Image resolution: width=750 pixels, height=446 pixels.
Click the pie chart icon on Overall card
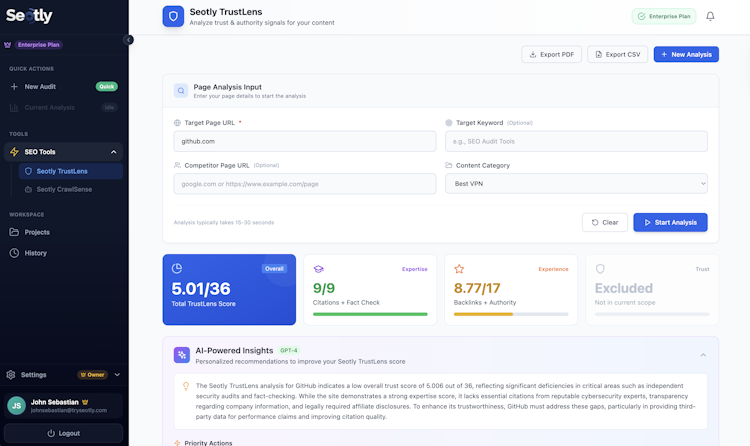coord(177,268)
